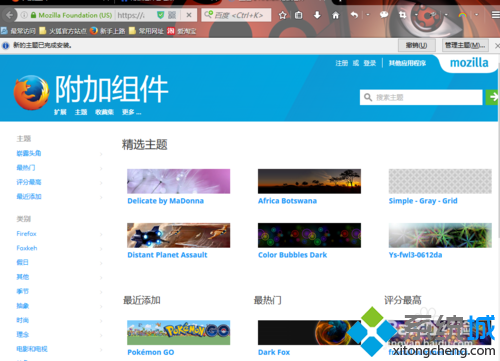Open the speech bubble chat icon
500x361 pixels.
pos(384,15)
